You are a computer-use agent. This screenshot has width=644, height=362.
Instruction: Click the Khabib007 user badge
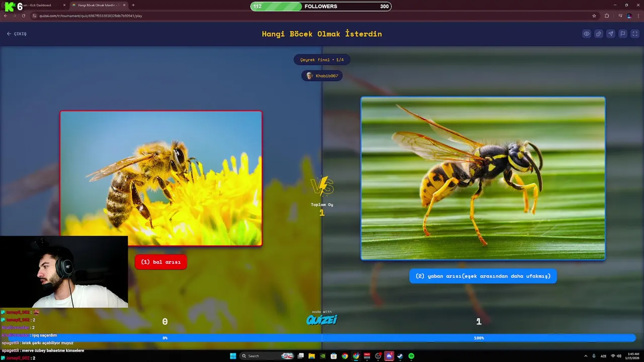click(x=322, y=76)
